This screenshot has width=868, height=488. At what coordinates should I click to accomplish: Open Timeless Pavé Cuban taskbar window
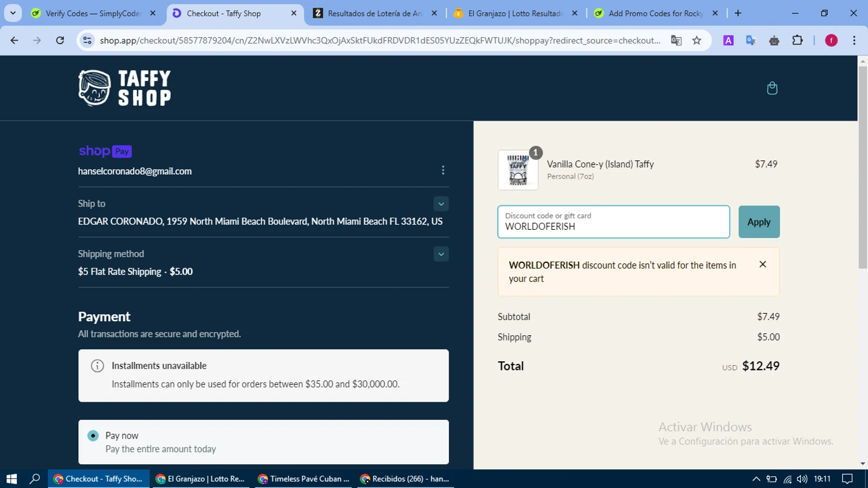click(304, 479)
